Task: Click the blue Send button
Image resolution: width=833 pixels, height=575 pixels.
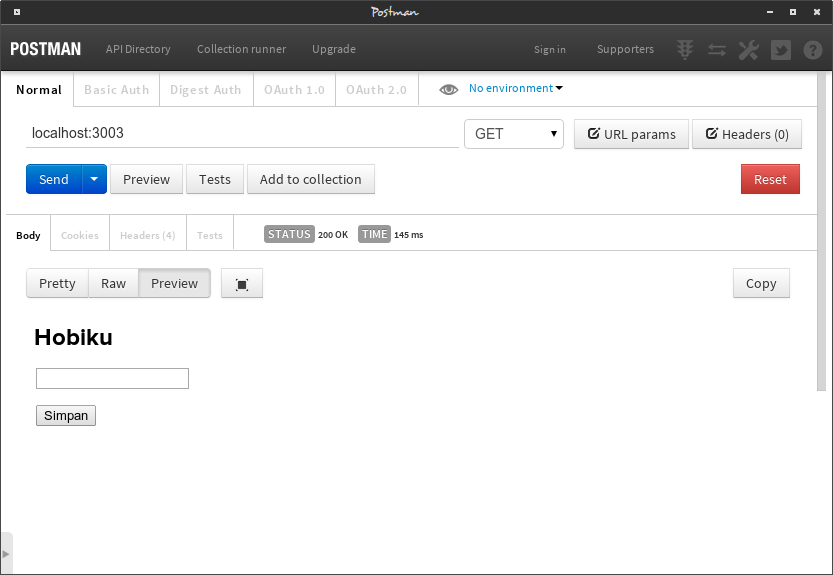Action: click(54, 179)
